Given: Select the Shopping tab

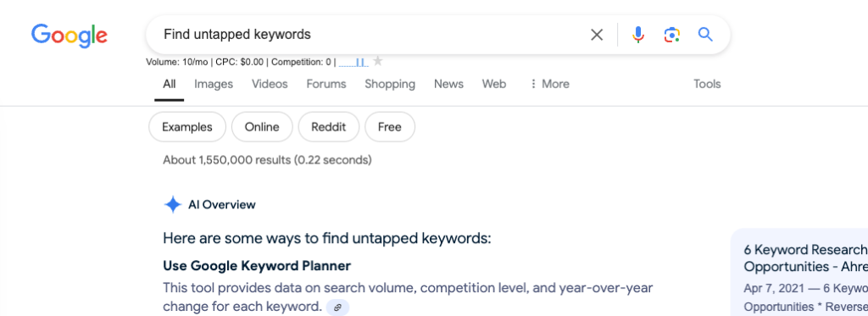Looking at the screenshot, I should 390,84.
